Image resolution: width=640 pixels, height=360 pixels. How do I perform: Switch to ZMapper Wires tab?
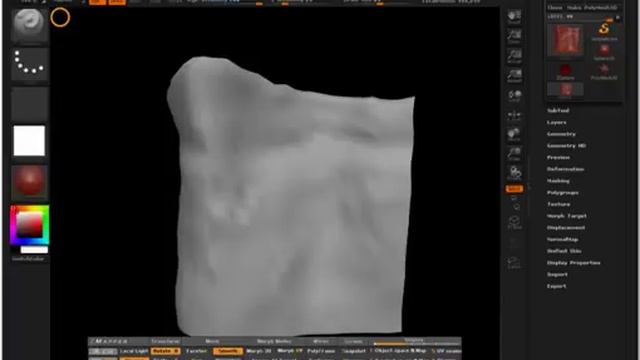[x=321, y=341]
